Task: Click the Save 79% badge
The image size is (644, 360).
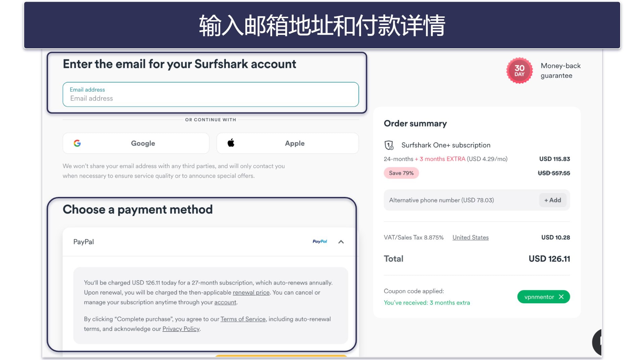Action: click(401, 173)
